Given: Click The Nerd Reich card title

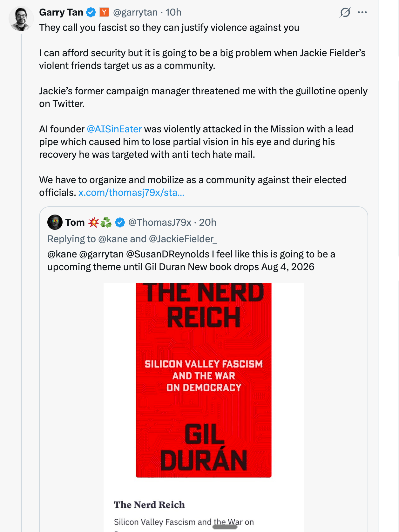Looking at the screenshot, I should [149, 505].
